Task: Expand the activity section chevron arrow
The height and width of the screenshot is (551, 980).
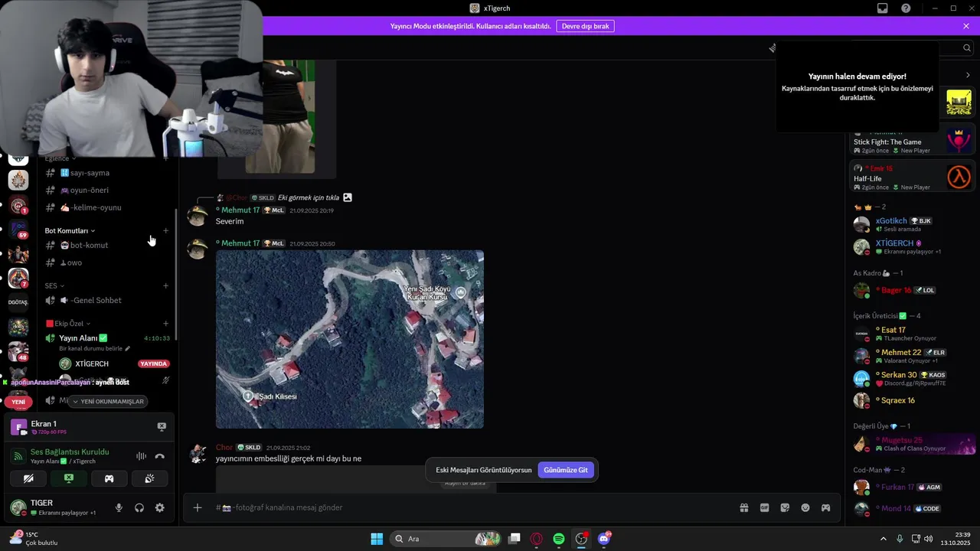Action: [968, 75]
